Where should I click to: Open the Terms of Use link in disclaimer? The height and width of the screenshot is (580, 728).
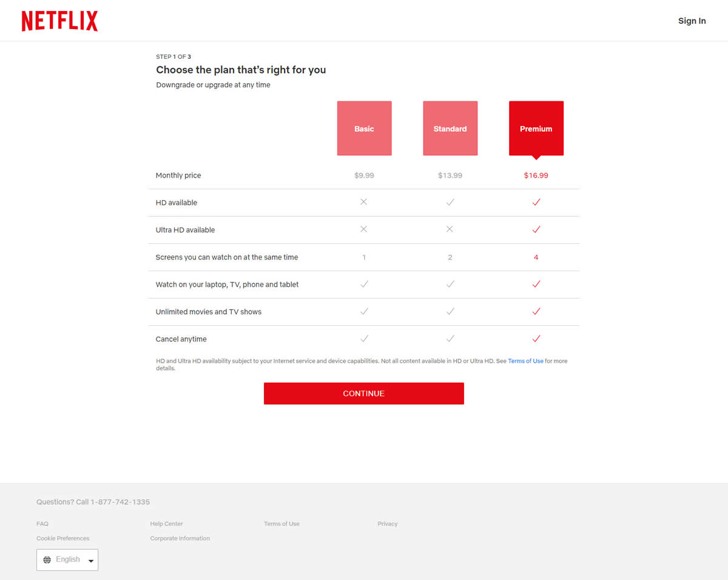click(x=525, y=361)
